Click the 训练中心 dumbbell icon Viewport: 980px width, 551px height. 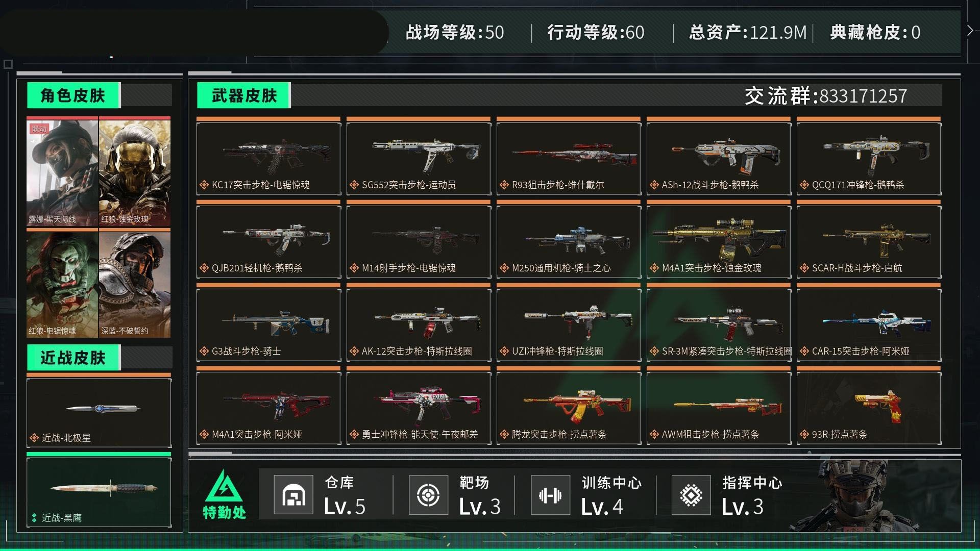coord(550,495)
